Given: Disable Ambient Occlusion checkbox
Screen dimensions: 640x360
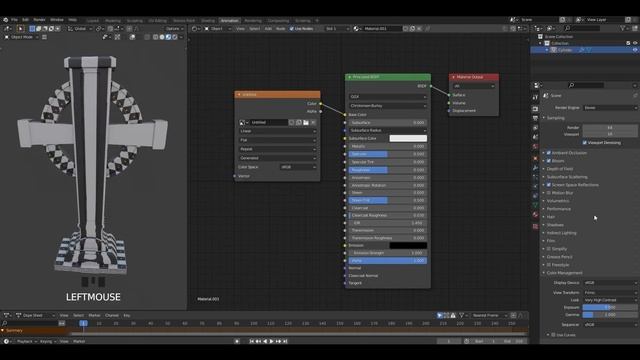Looking at the screenshot, I should coord(549,153).
